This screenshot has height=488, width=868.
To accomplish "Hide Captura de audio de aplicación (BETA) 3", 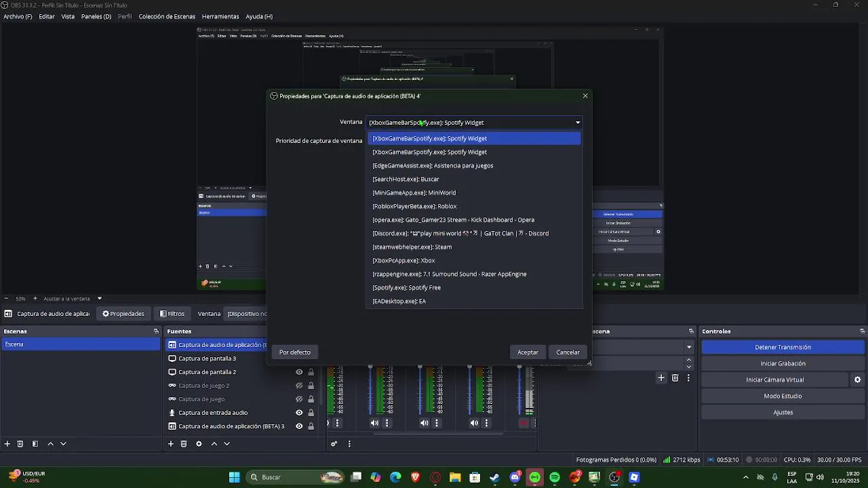I will tap(299, 426).
